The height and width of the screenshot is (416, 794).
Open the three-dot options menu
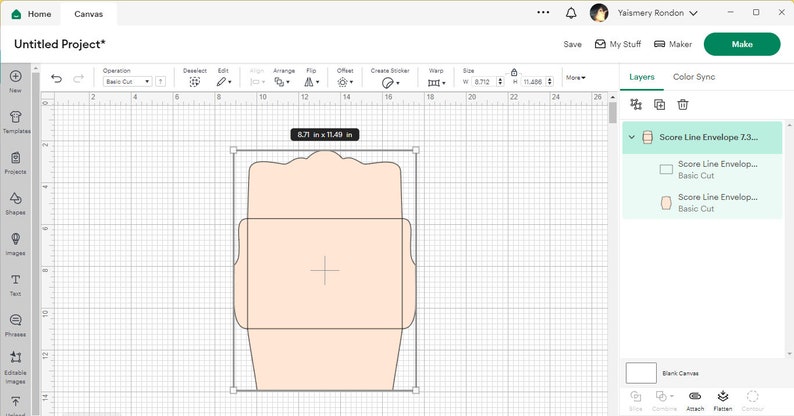543,12
